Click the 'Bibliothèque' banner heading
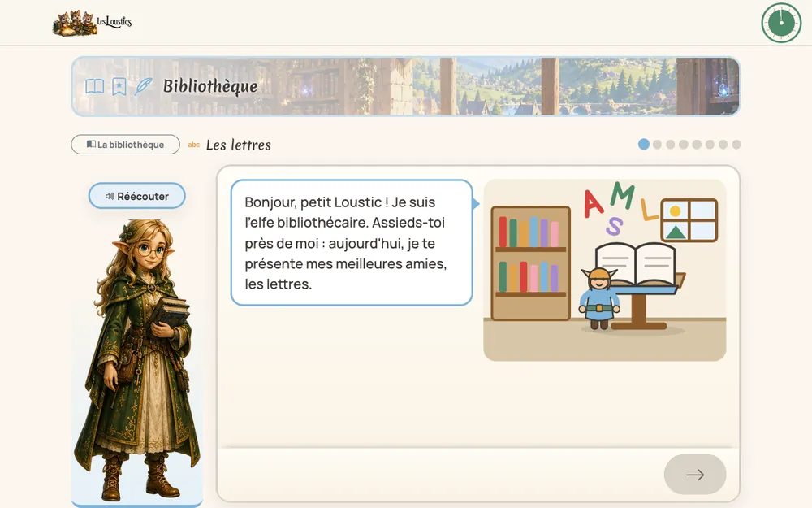 210,86
